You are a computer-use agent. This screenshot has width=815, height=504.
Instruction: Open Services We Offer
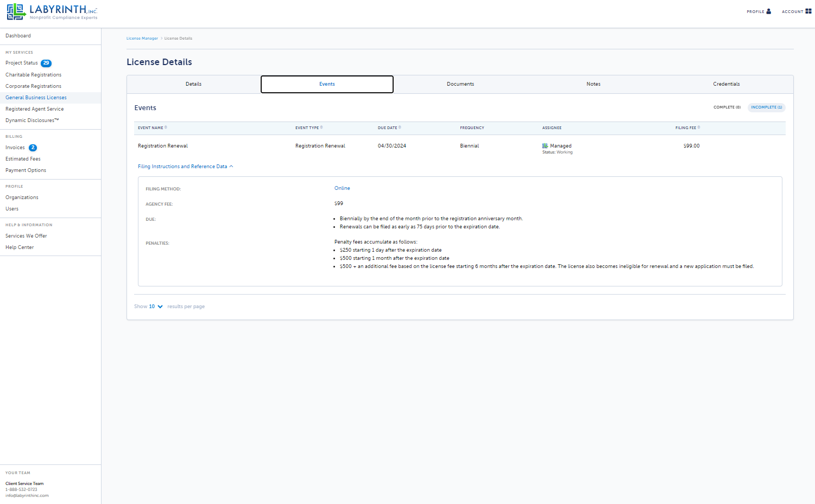[x=27, y=236]
